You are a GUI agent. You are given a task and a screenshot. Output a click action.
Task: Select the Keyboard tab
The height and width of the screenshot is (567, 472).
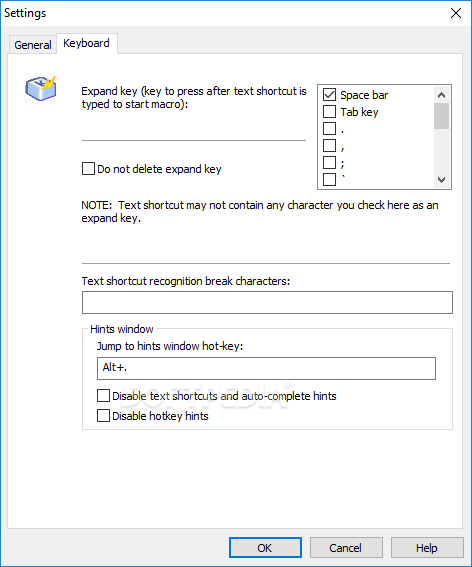point(86,43)
